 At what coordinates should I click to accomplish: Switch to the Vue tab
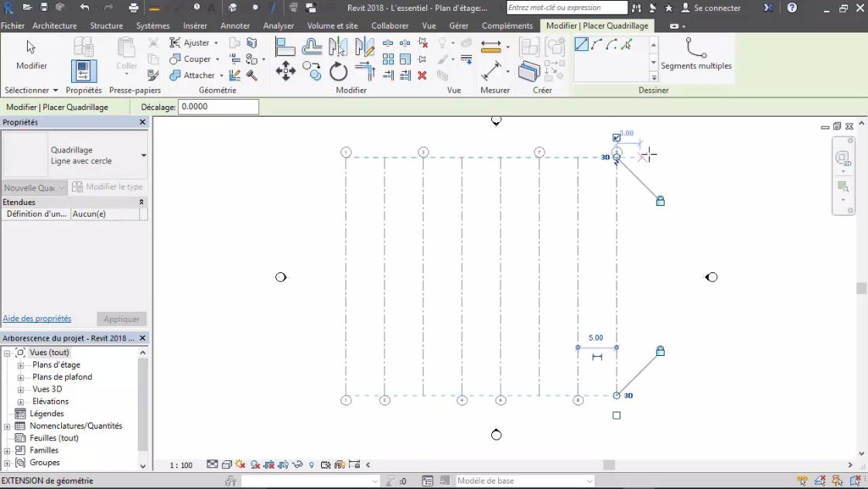coord(429,26)
